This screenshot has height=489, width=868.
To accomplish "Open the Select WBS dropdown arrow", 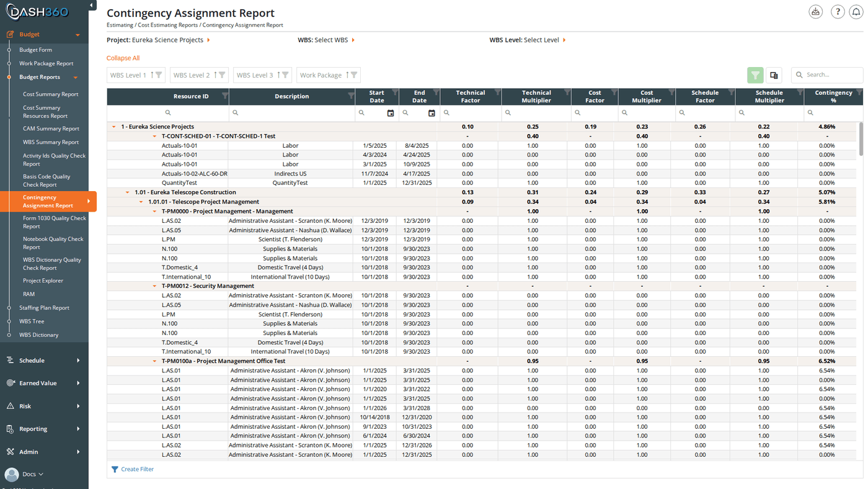I will coord(353,40).
